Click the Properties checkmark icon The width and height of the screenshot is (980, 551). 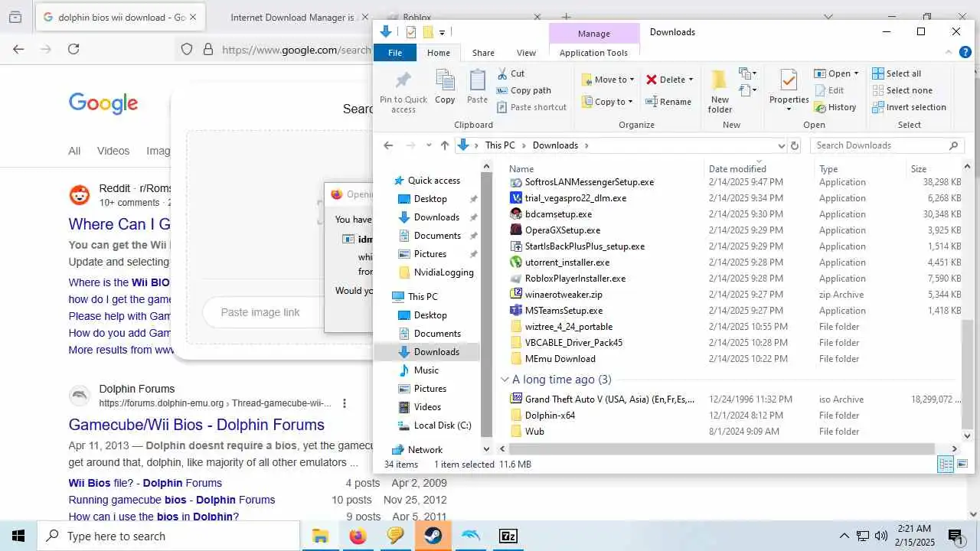(x=789, y=80)
